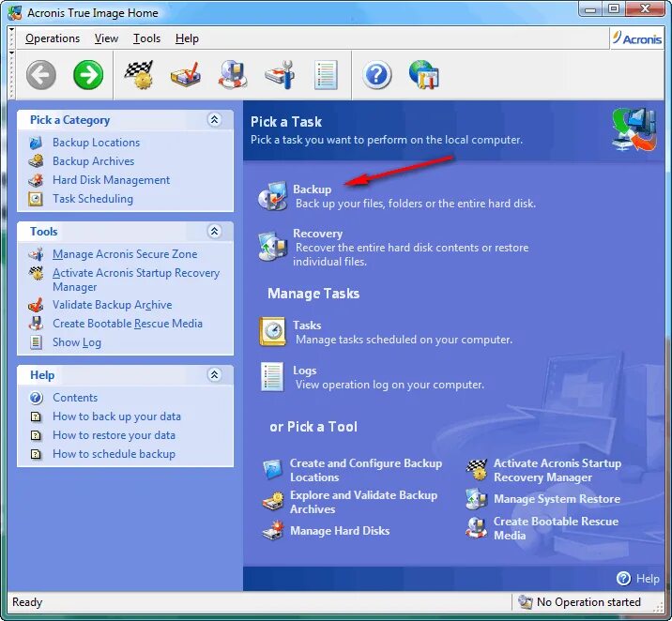Click the Manage Acronis Secure Zone toolbar icon with wrench

point(280,75)
